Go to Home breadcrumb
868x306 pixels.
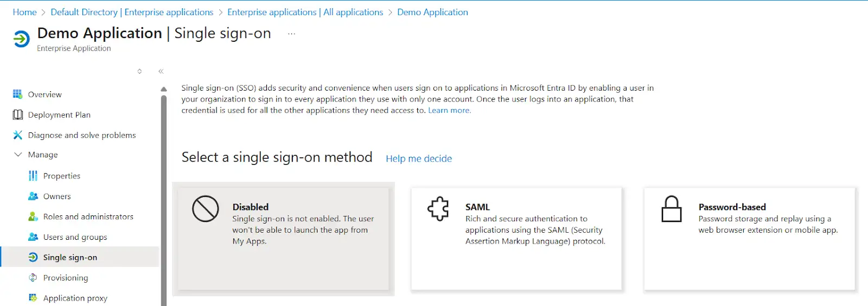(x=24, y=12)
